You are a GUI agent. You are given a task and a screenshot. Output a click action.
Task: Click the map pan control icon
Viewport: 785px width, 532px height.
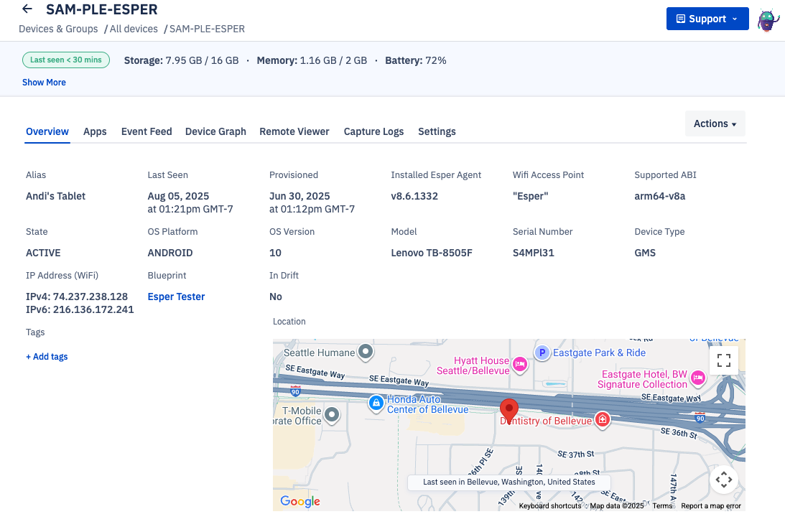tap(723, 479)
